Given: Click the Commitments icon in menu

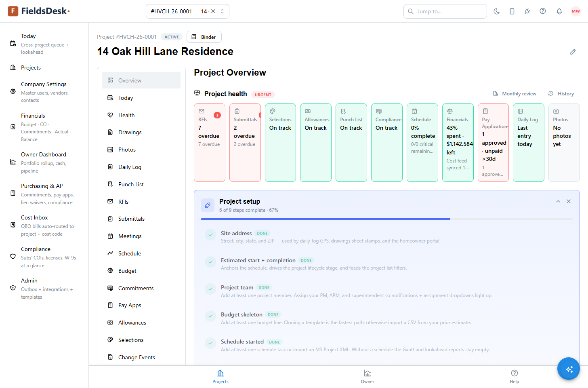Looking at the screenshot, I should 110,288.
